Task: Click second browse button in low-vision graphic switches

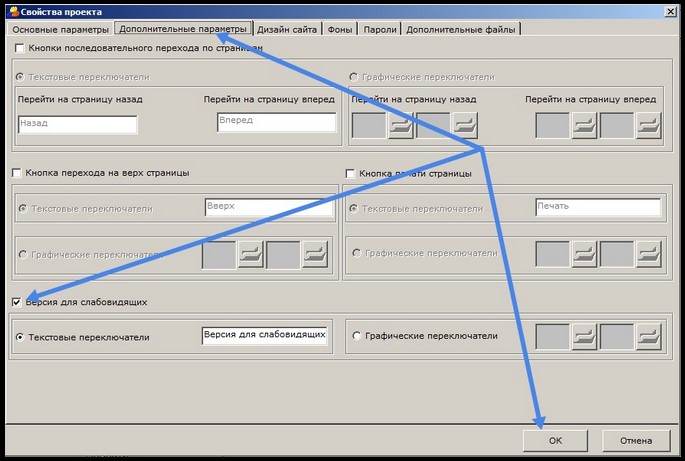Action: point(648,337)
